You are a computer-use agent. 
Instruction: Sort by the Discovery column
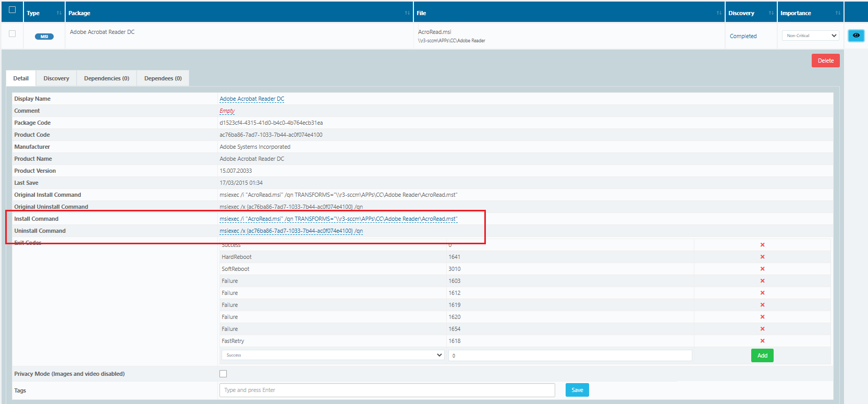pos(751,13)
